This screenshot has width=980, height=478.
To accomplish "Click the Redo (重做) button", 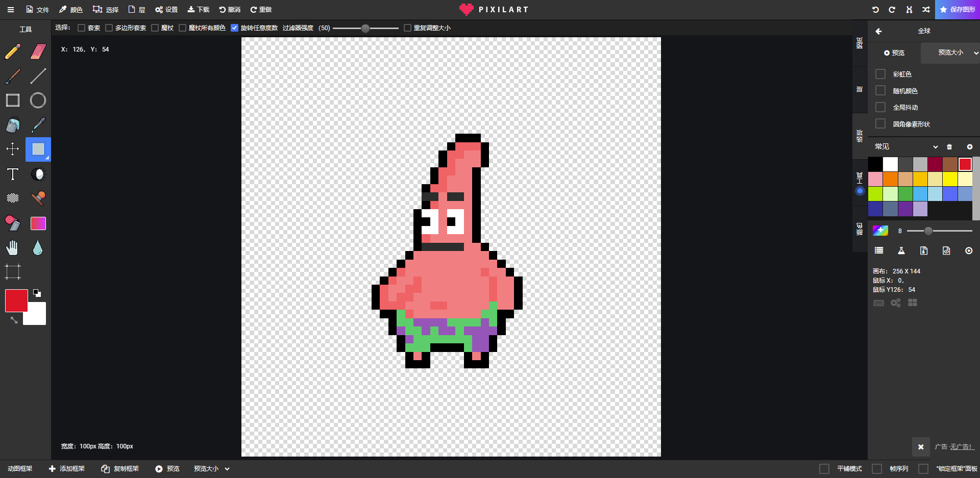I will (261, 10).
